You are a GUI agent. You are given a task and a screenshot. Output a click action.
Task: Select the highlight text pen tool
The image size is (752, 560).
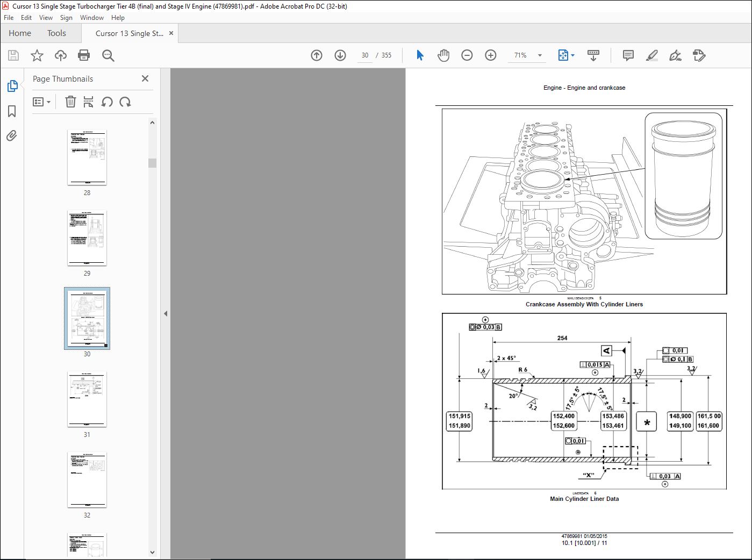pos(651,55)
